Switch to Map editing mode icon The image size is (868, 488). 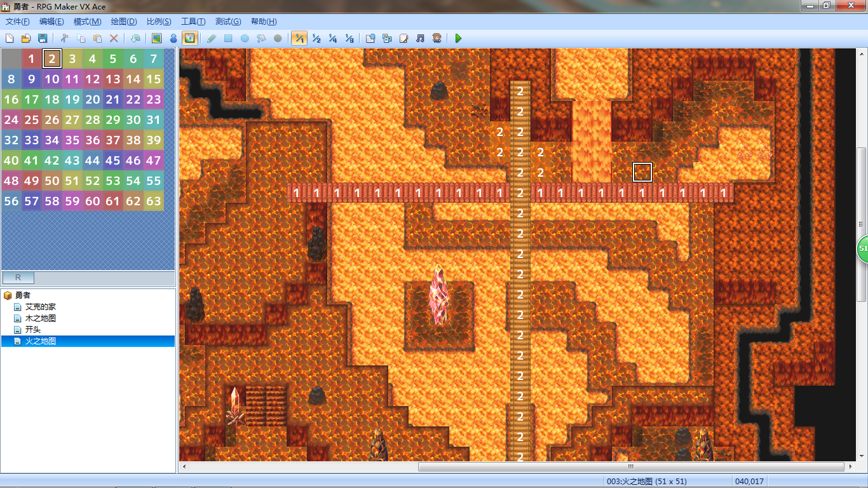[x=156, y=38]
